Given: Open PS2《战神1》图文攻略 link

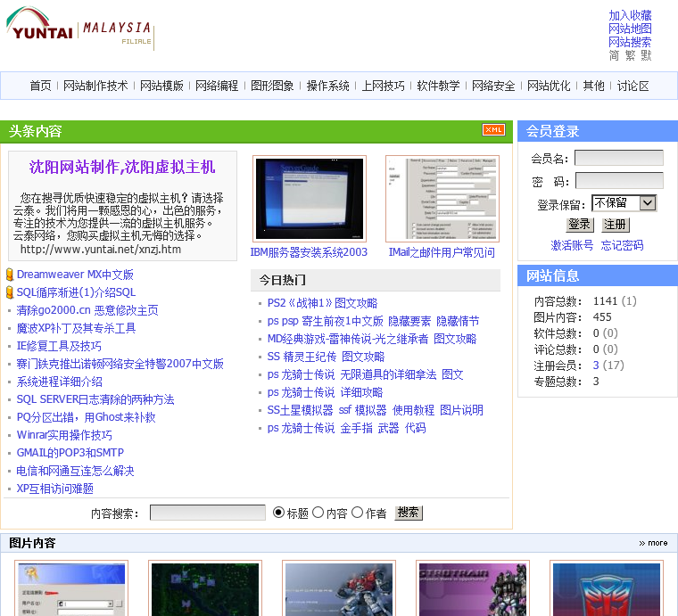Looking at the screenshot, I should 323,303.
